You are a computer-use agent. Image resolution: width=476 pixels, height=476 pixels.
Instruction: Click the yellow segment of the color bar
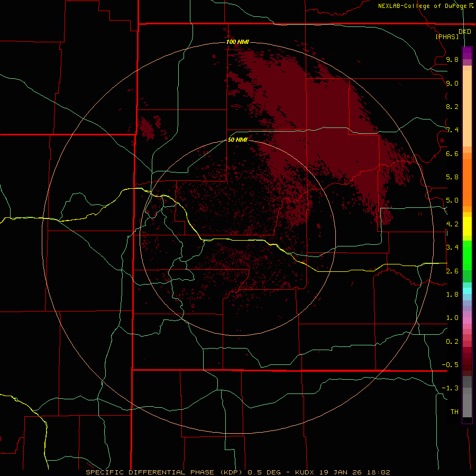click(x=467, y=226)
